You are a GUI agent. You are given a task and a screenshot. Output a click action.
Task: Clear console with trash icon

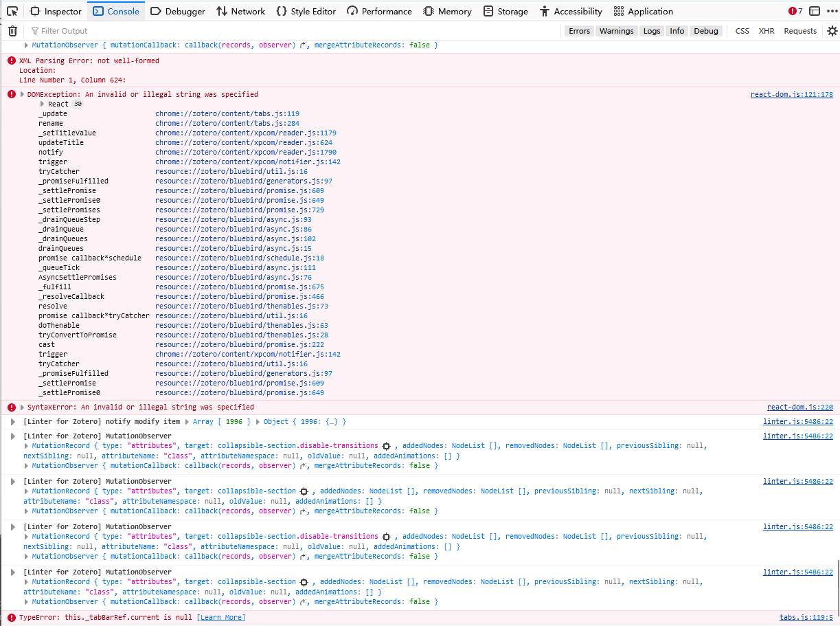(x=12, y=31)
